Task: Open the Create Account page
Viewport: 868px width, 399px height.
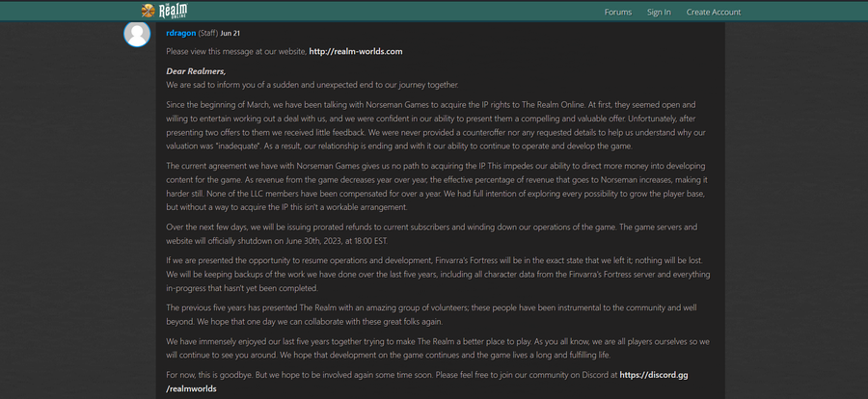Action: [714, 13]
